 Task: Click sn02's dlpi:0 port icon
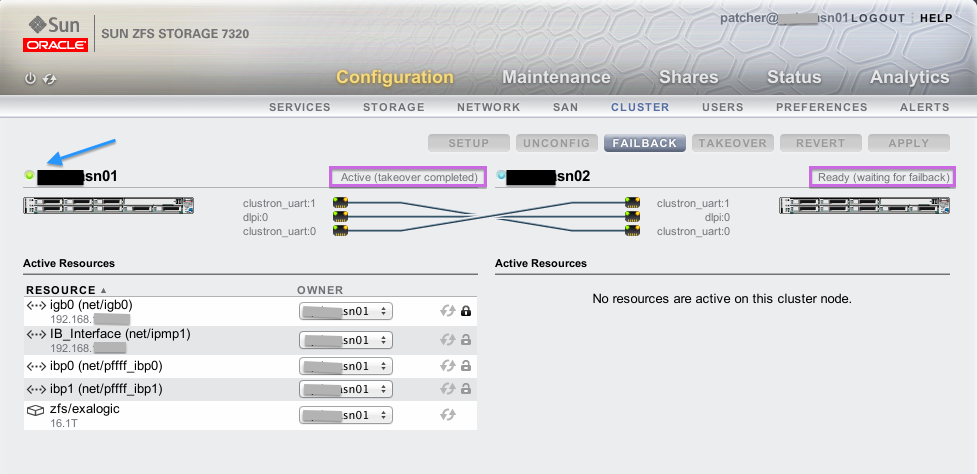click(x=632, y=217)
